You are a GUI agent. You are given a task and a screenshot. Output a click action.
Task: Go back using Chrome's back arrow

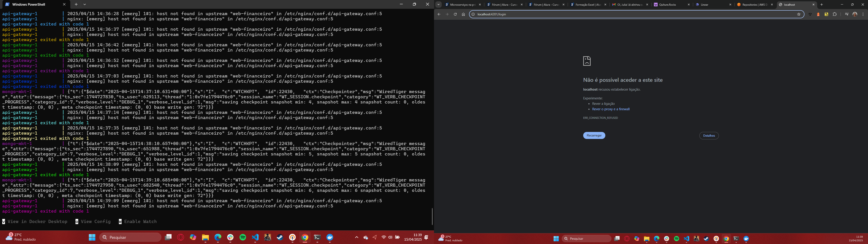point(439,14)
